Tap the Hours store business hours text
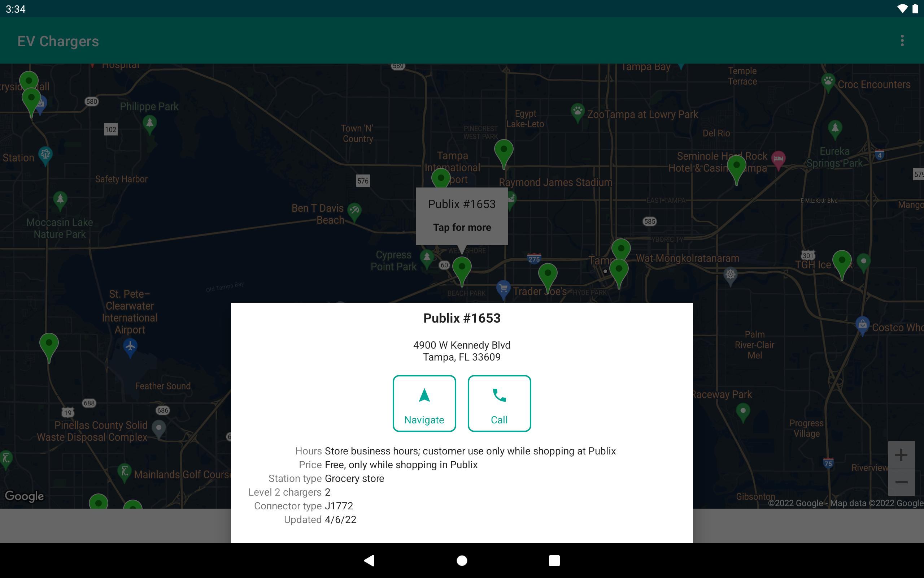924x578 pixels. (470, 451)
